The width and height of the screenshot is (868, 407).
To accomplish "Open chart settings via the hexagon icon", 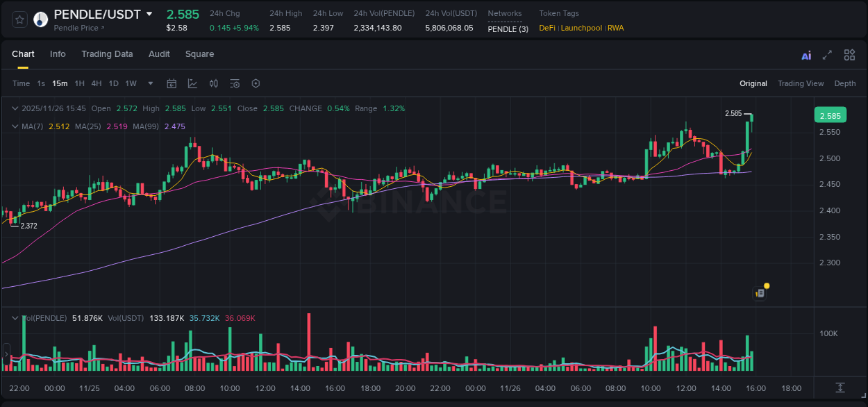I will [255, 83].
